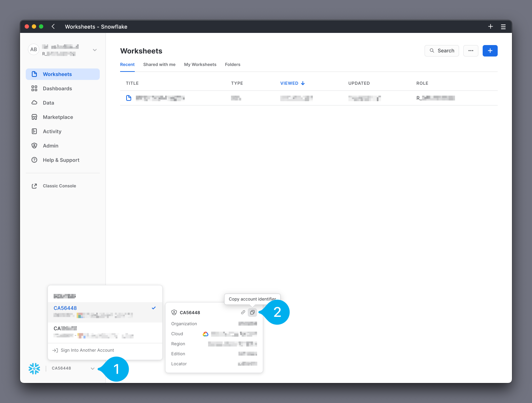The width and height of the screenshot is (532, 403).
Task: Open the more options ellipsis button
Action: point(471,51)
